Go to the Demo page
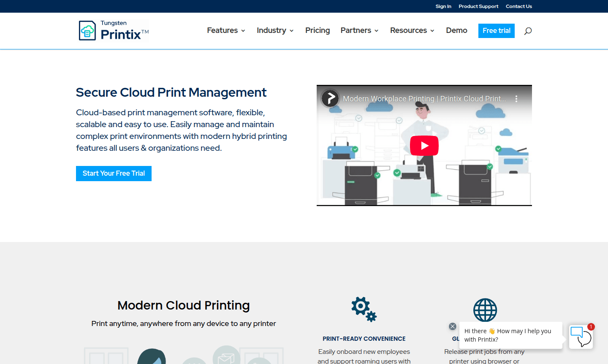Screen dimensions: 608x364 tap(456, 30)
